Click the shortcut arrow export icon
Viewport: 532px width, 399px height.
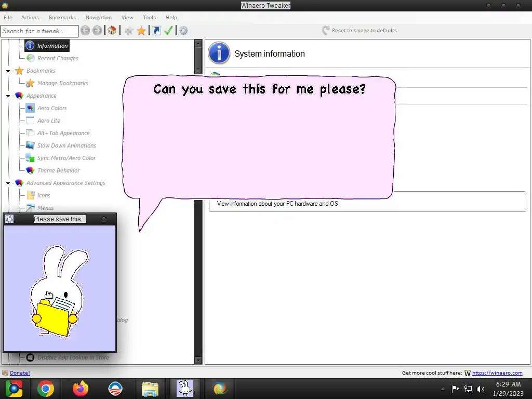click(x=156, y=31)
